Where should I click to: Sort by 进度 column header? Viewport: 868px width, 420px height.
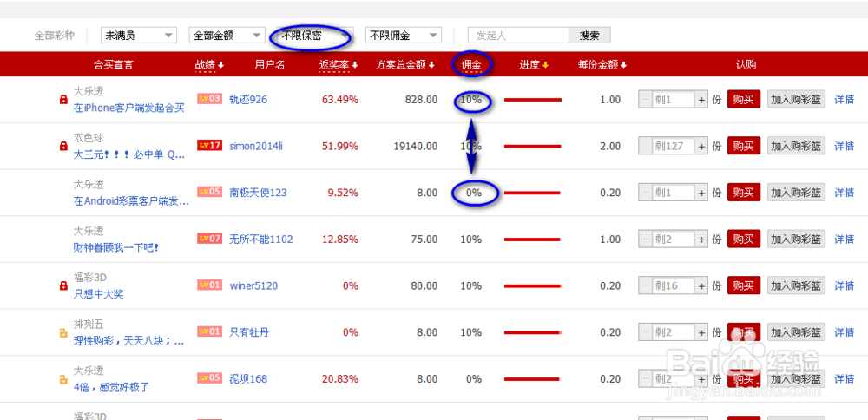[534, 65]
